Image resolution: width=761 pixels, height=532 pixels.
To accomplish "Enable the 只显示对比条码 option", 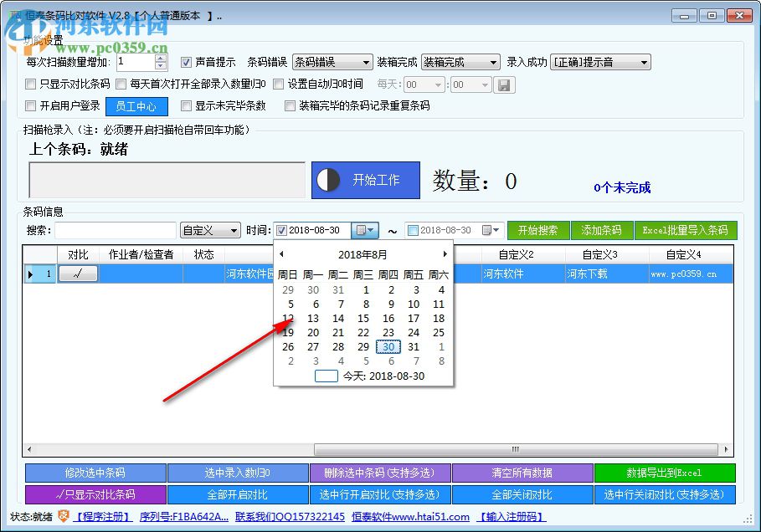I will [x=29, y=84].
